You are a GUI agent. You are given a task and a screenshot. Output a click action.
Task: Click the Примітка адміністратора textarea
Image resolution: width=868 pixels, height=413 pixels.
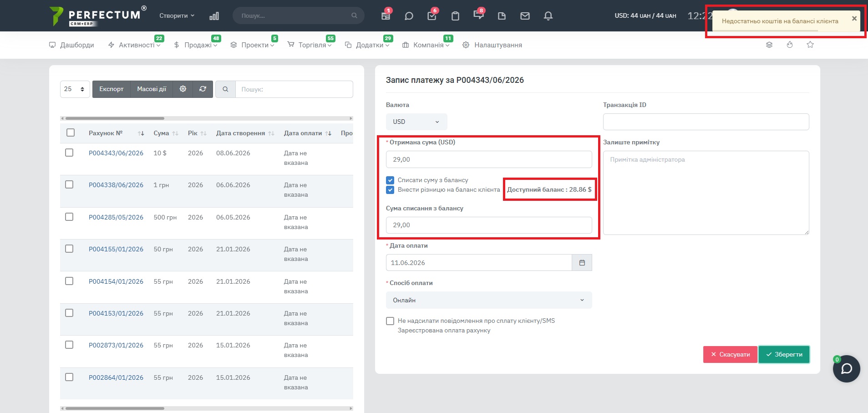[706, 193]
